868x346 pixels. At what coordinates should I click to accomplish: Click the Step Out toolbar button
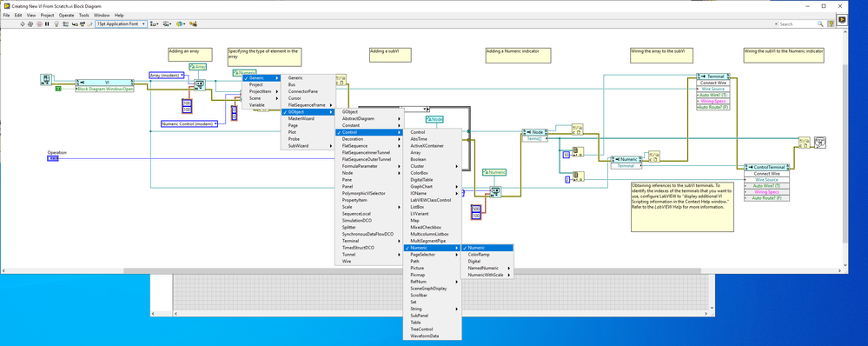coord(89,23)
